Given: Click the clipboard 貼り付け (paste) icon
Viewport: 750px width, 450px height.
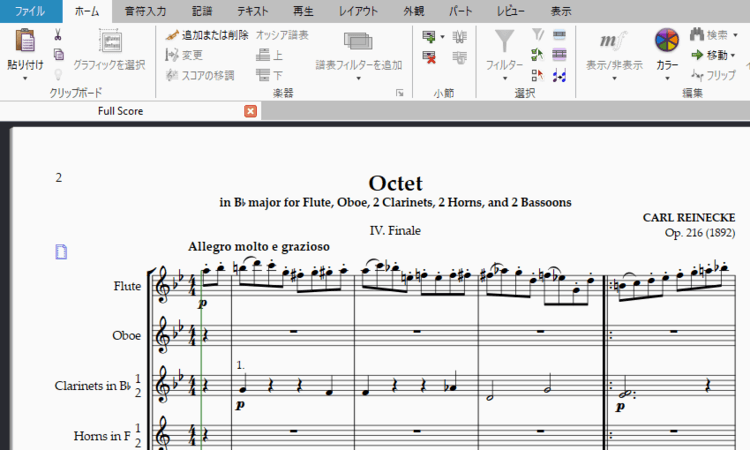Looking at the screenshot, I should pos(25,41).
